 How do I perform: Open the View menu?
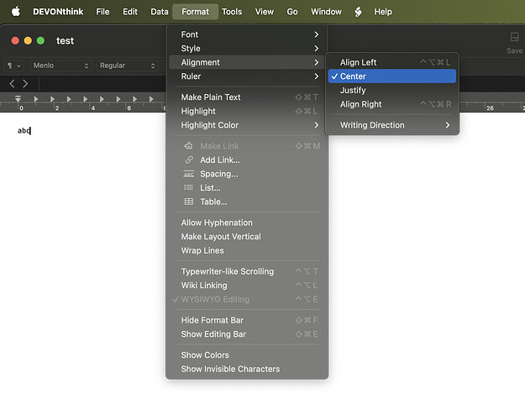(264, 12)
